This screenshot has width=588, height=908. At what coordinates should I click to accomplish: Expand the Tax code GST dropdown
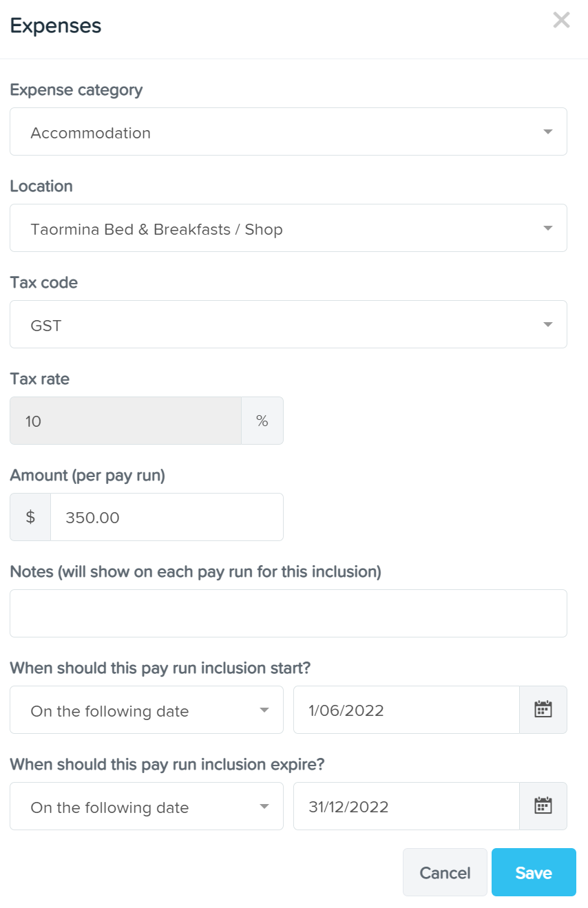[288, 324]
